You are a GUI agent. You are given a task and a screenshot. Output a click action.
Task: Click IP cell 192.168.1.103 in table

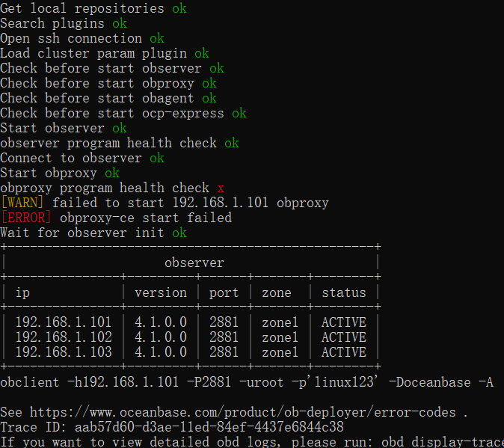coord(64,352)
